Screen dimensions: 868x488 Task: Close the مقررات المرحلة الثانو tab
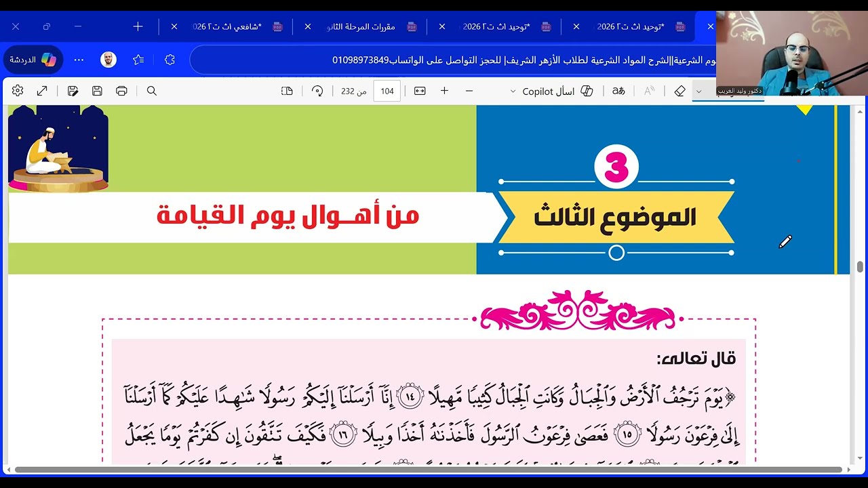pyautogui.click(x=308, y=26)
